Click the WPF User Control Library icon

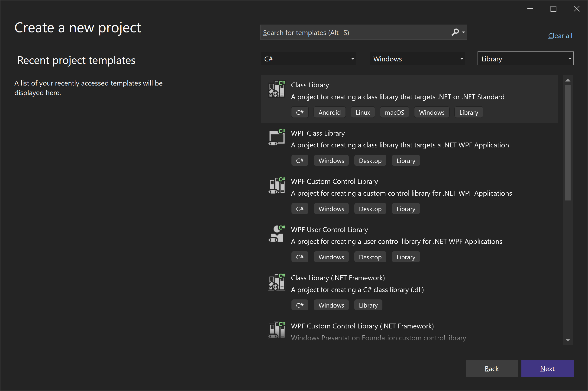(277, 233)
